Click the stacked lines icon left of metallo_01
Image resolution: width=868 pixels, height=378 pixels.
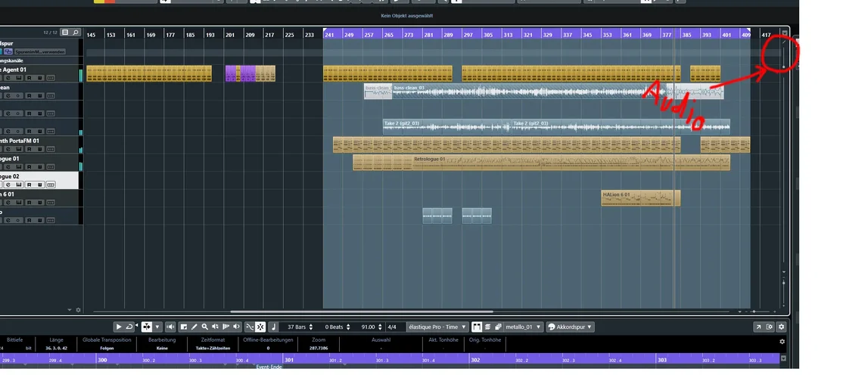(x=487, y=327)
